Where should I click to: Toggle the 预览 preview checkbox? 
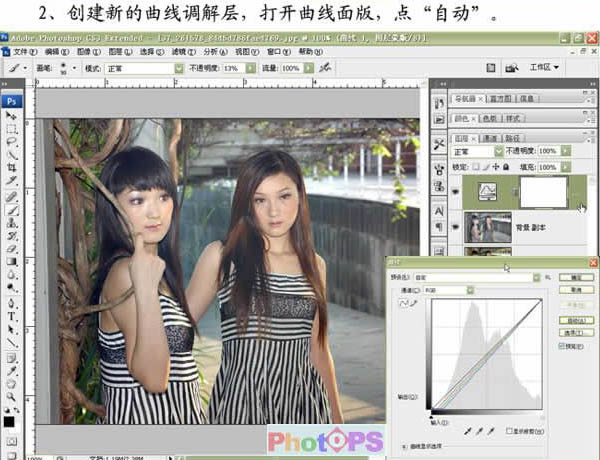(x=562, y=347)
